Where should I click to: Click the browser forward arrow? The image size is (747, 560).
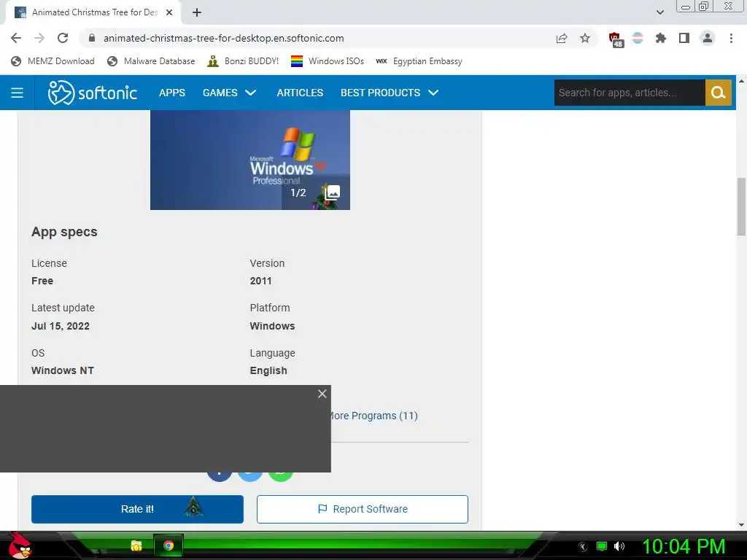click(39, 38)
